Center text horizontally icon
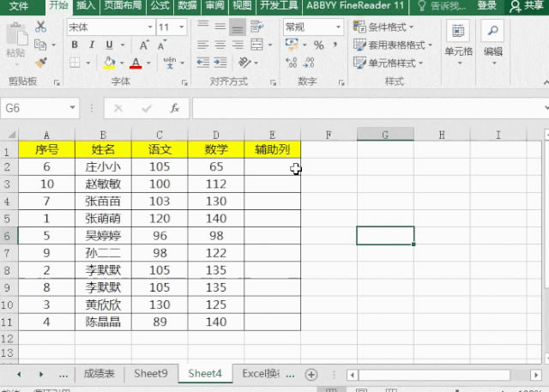The image size is (549, 392). (220, 45)
